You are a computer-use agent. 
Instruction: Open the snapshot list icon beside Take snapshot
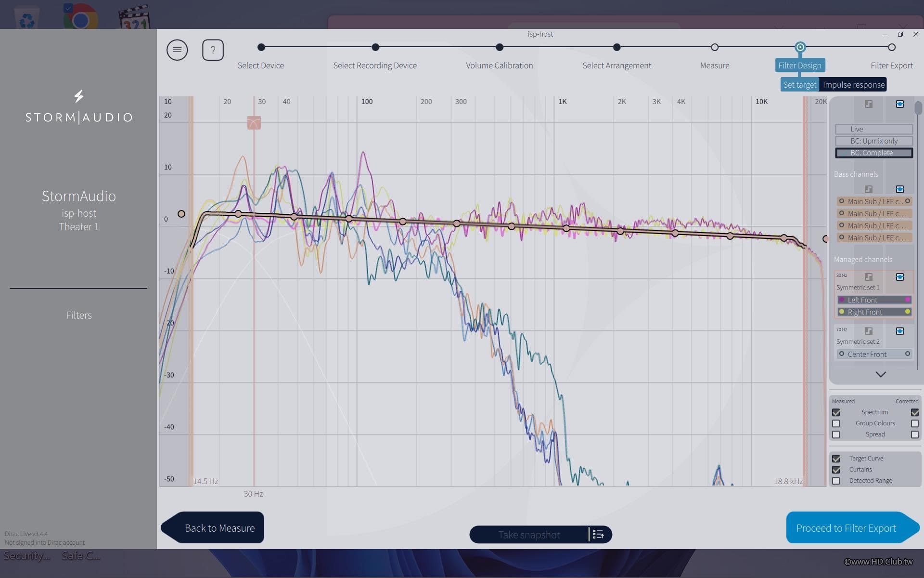coord(599,534)
